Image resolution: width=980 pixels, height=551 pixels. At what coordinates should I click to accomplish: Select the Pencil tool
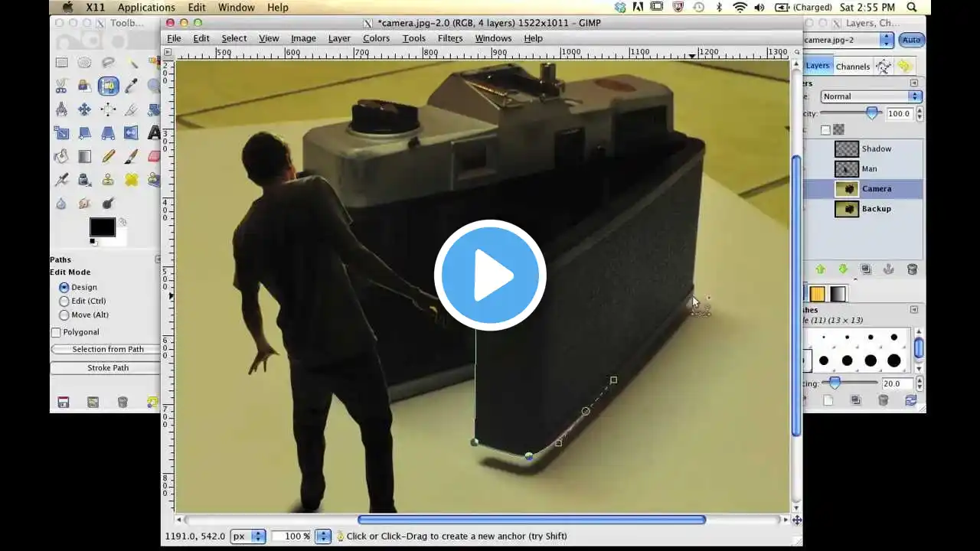coord(108,157)
